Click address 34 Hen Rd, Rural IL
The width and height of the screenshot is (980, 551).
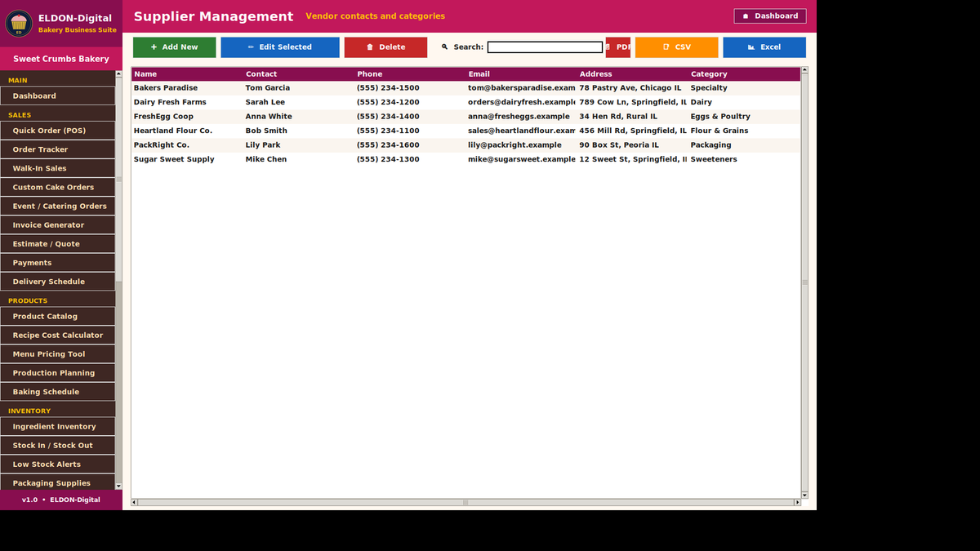pyautogui.click(x=618, y=117)
